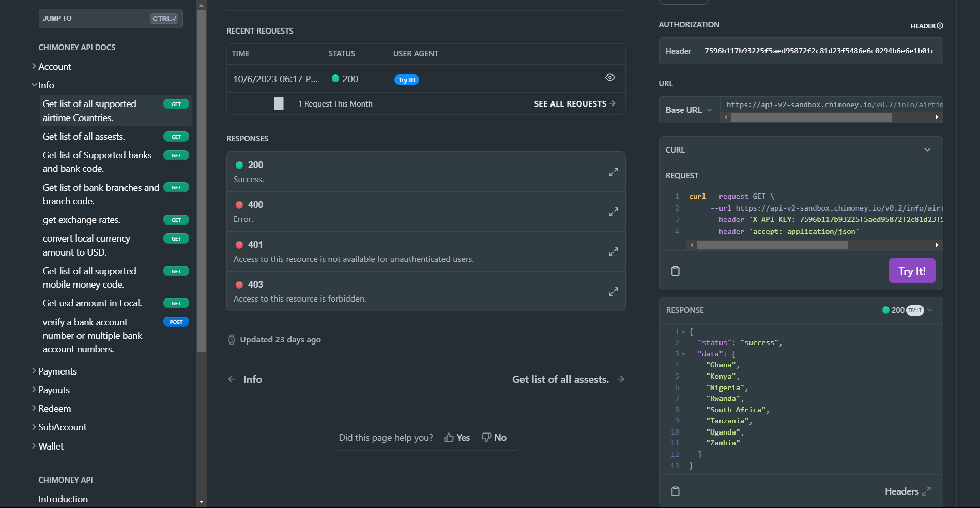980x508 pixels.
Task: Click the cURL code horizontal scrollbar
Action: [772, 245]
